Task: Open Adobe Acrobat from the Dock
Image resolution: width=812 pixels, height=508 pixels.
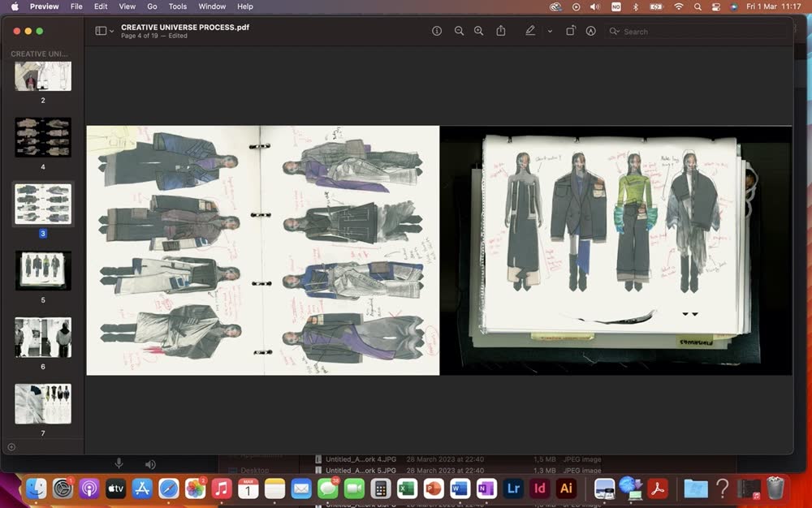Action: (x=658, y=489)
